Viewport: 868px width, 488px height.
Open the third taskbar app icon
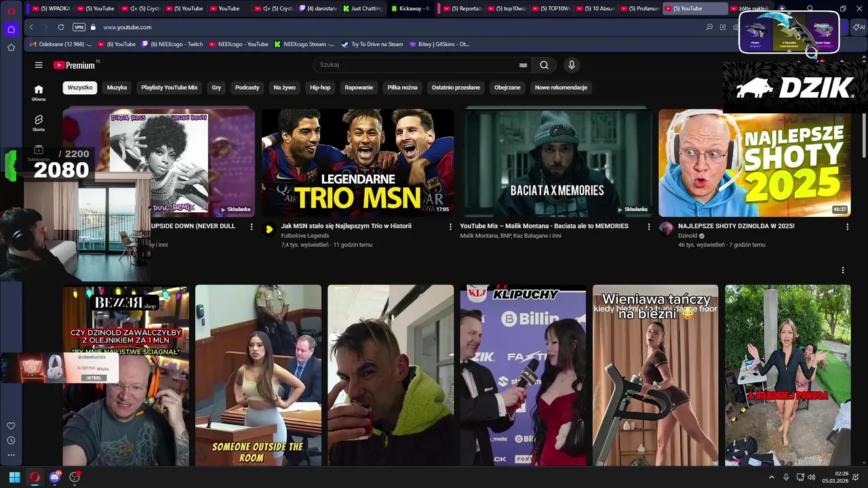(x=75, y=477)
